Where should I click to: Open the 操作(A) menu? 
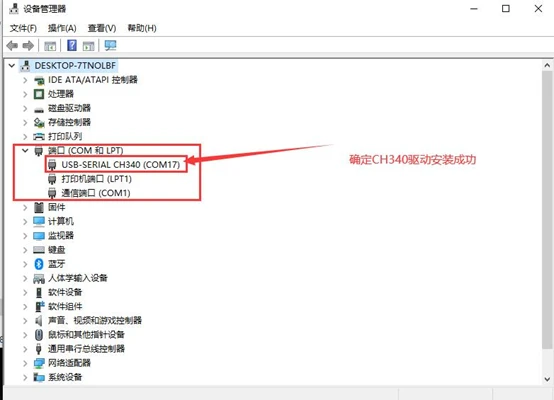[x=62, y=28]
